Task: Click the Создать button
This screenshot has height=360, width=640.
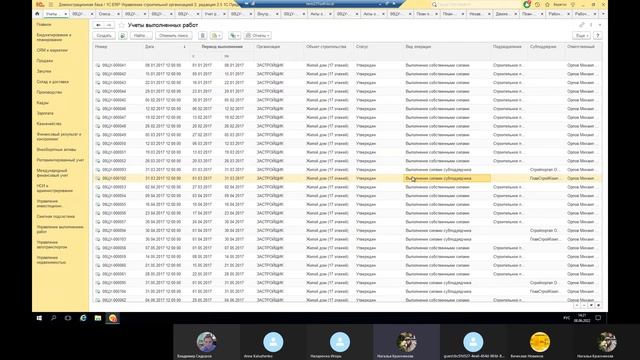Action: point(104,36)
